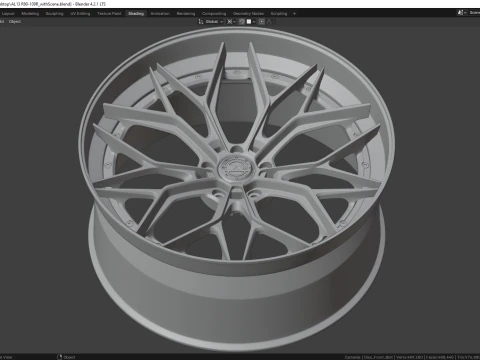
Task: Open the Rendering workspace tab
Action: pyautogui.click(x=186, y=14)
